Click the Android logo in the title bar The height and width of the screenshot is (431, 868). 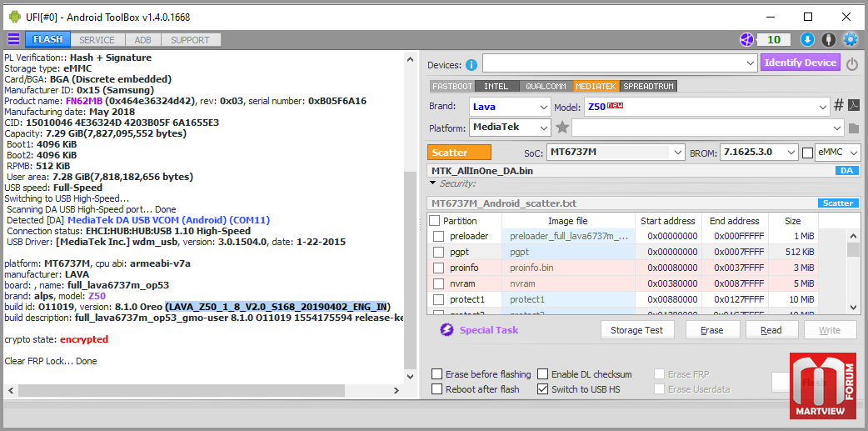15,17
